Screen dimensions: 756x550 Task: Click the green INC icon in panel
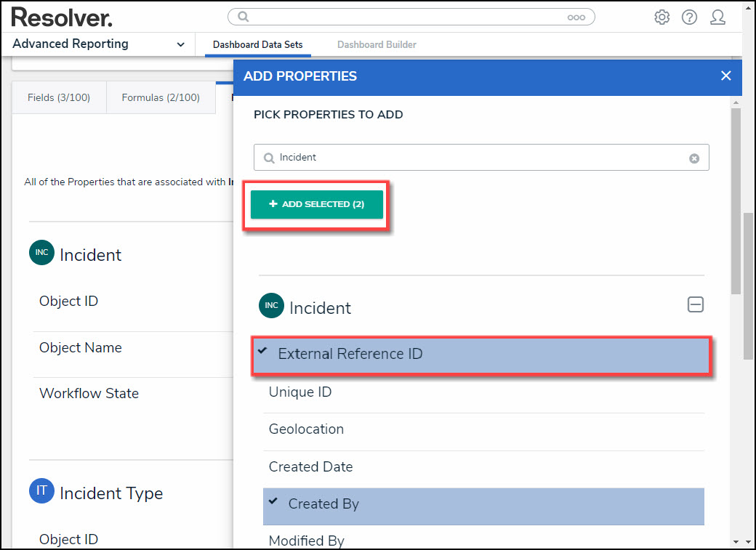[x=271, y=306]
